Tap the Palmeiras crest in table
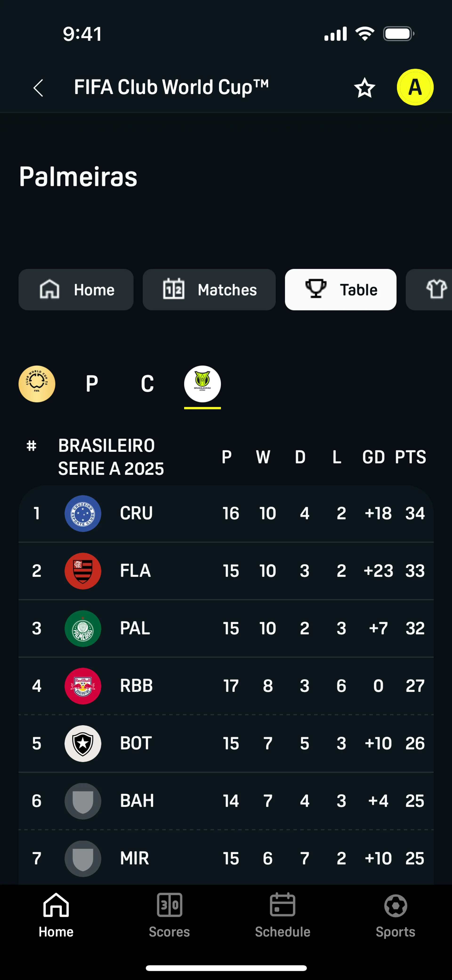The image size is (452, 980). click(83, 628)
